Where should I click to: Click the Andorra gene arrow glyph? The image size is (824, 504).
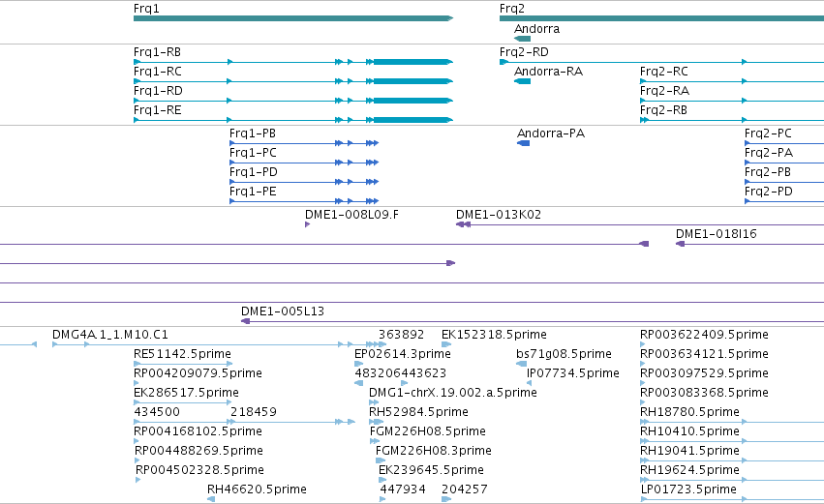[522, 39]
